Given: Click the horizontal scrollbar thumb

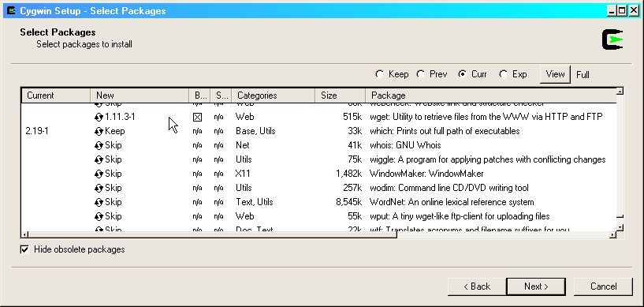Looking at the screenshot, I should [x=213, y=234].
